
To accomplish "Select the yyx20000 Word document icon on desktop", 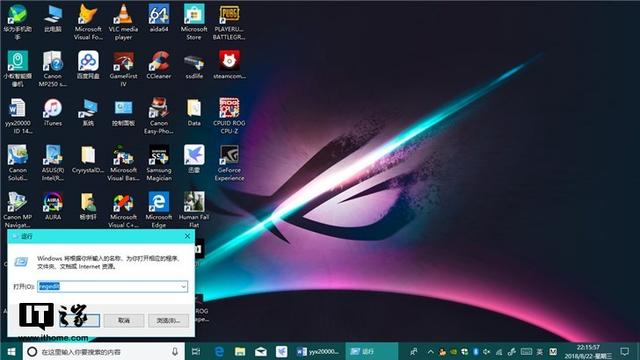I will (18, 116).
